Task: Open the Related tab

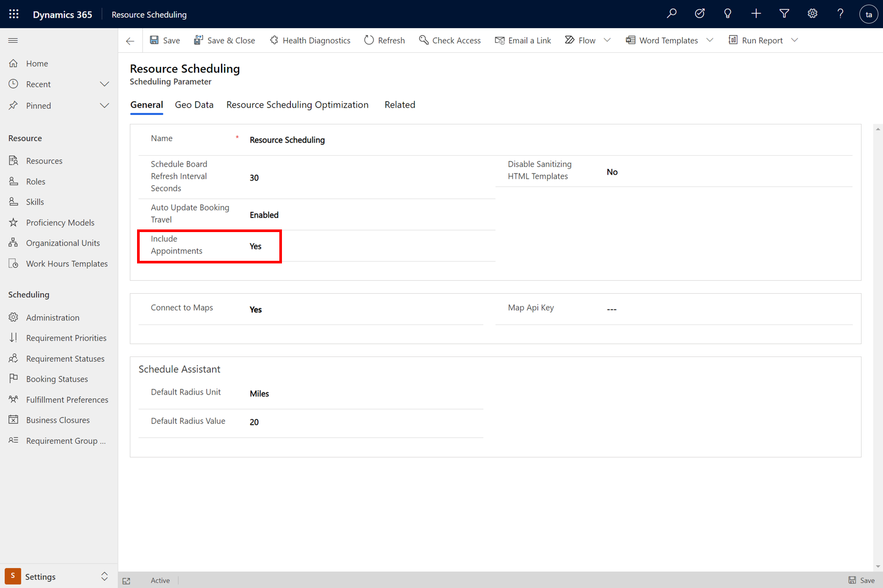Action: pyautogui.click(x=400, y=105)
